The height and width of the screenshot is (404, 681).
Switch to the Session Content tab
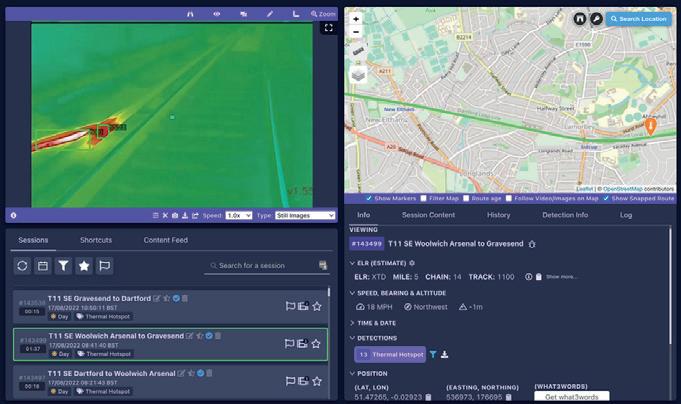(x=428, y=215)
